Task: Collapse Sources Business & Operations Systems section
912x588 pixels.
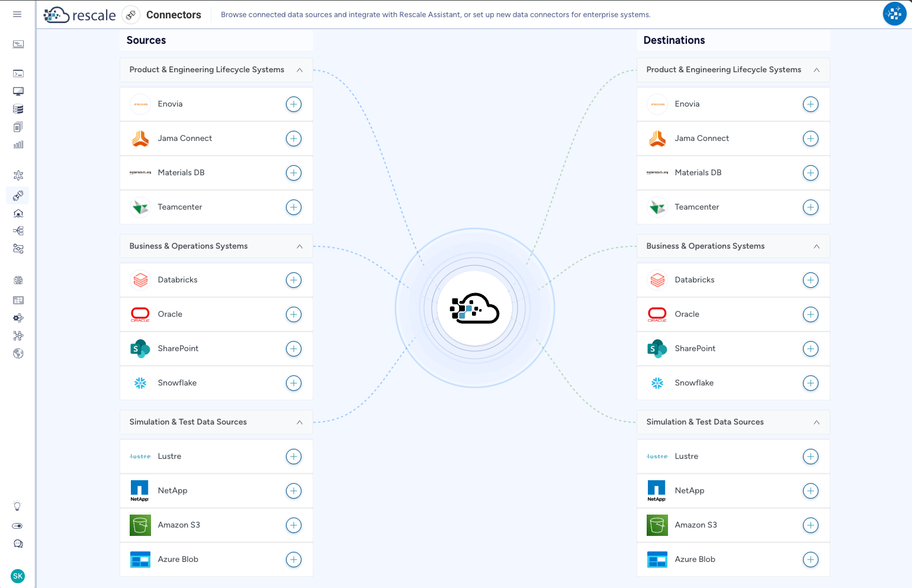Action: pyautogui.click(x=300, y=246)
